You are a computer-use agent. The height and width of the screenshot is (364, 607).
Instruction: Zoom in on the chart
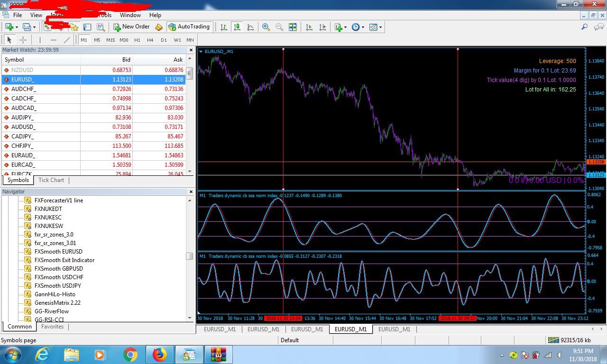pos(266,27)
